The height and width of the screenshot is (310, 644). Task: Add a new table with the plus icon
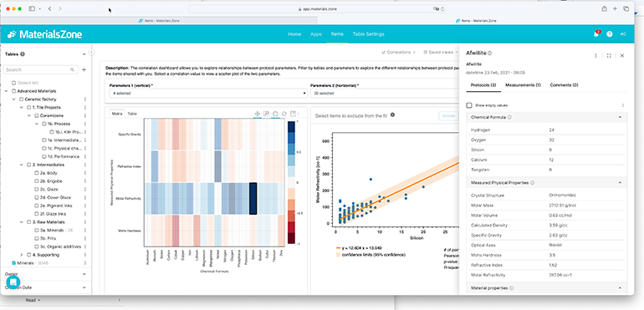[84, 70]
